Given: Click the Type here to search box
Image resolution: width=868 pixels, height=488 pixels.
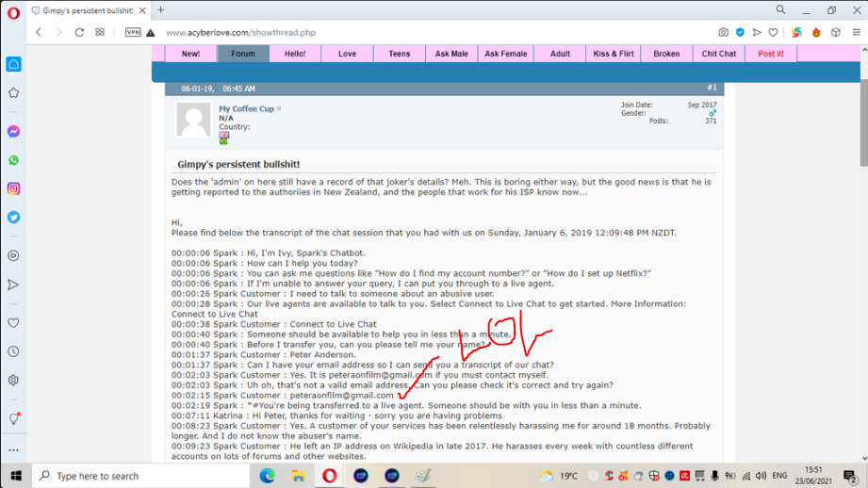Looking at the screenshot, I should pyautogui.click(x=141, y=476).
